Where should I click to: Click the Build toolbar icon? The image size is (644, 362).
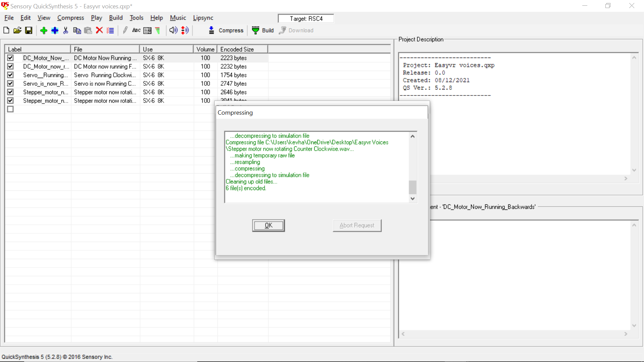click(256, 30)
